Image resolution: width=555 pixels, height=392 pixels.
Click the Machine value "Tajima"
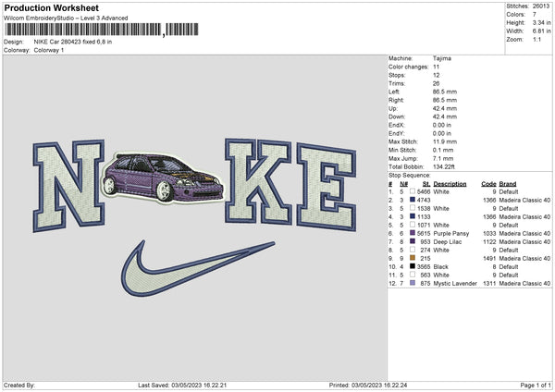point(442,58)
